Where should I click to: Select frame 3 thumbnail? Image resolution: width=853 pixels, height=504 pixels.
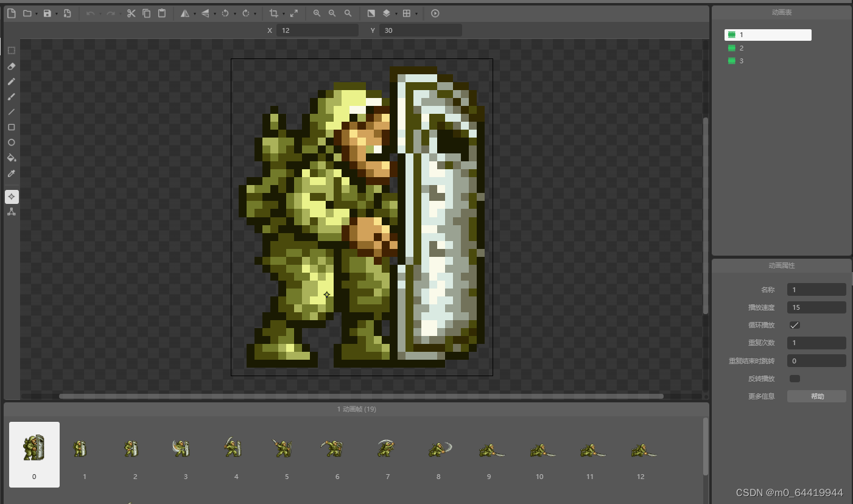[186, 455]
